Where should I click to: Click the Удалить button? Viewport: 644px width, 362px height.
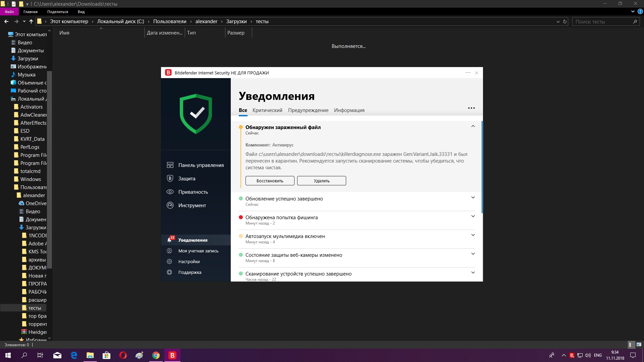click(x=321, y=181)
